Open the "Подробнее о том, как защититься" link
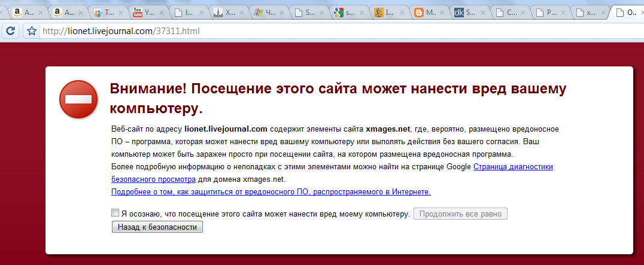 click(271, 191)
